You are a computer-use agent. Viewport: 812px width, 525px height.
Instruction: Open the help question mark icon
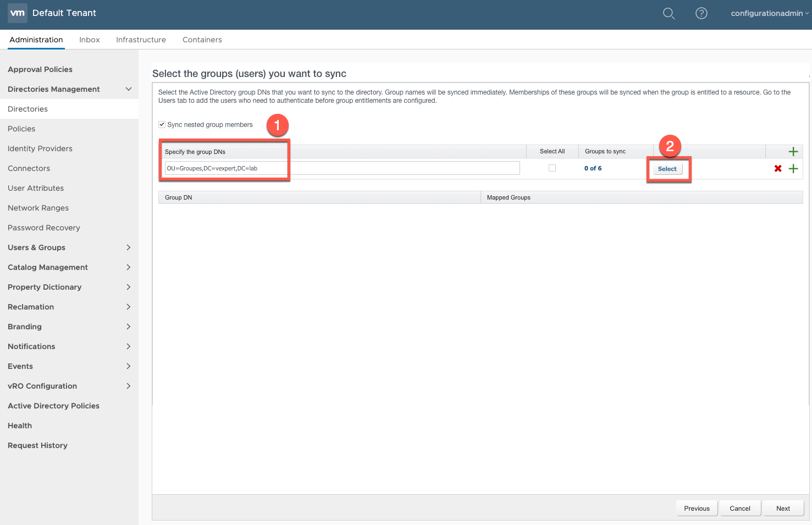click(701, 13)
